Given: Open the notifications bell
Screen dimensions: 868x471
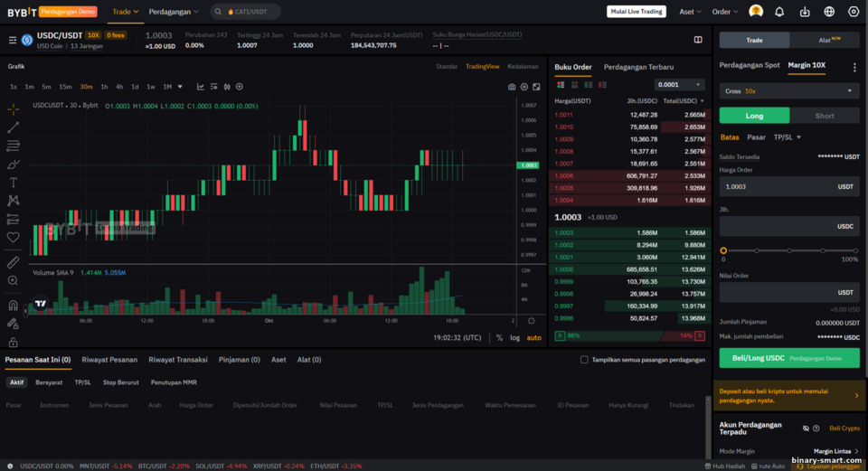Looking at the screenshot, I should 779,12.
